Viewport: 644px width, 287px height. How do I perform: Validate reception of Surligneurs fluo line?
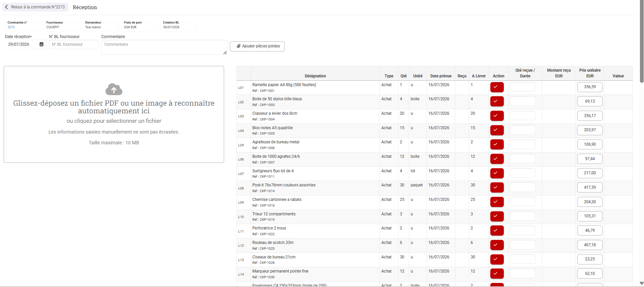click(x=497, y=173)
